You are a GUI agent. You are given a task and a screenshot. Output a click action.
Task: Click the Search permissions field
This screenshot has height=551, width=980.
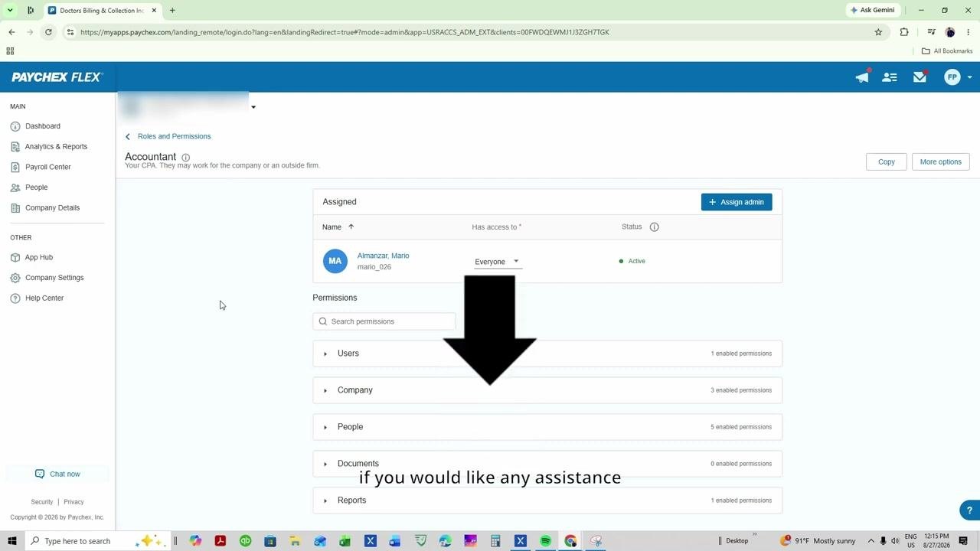pyautogui.click(x=384, y=321)
